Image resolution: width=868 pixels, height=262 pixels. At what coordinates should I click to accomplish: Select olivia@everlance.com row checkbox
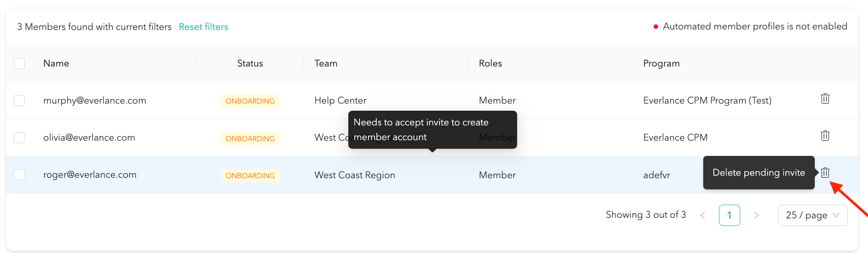pos(19,138)
